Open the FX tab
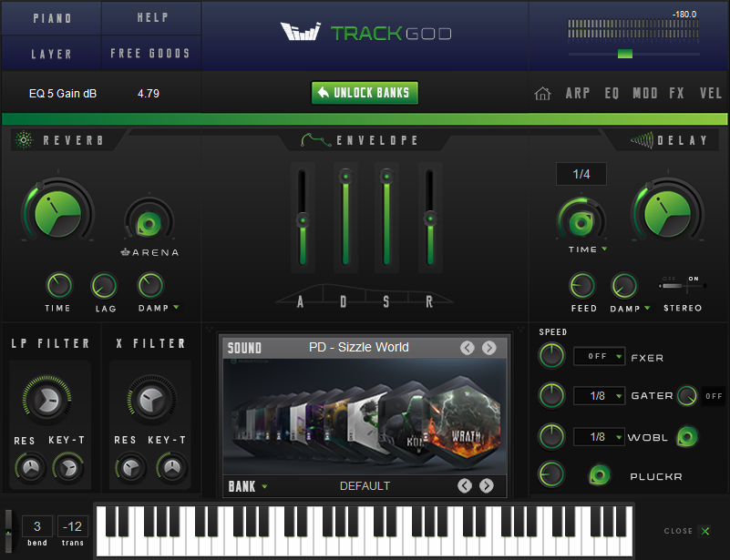 (676, 93)
